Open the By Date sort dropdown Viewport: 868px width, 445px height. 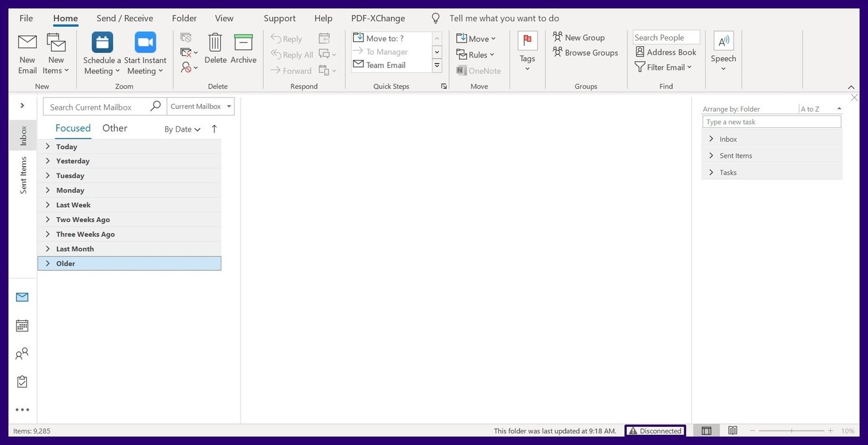(182, 129)
